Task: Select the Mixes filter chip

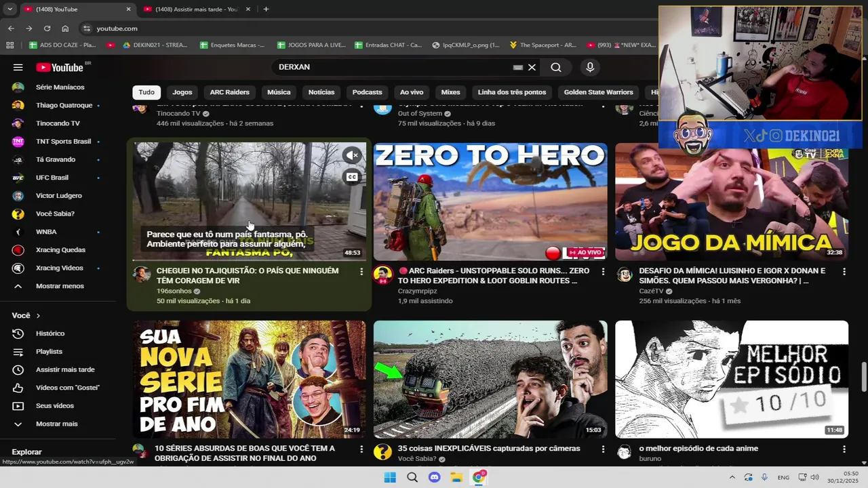Action: [450, 92]
